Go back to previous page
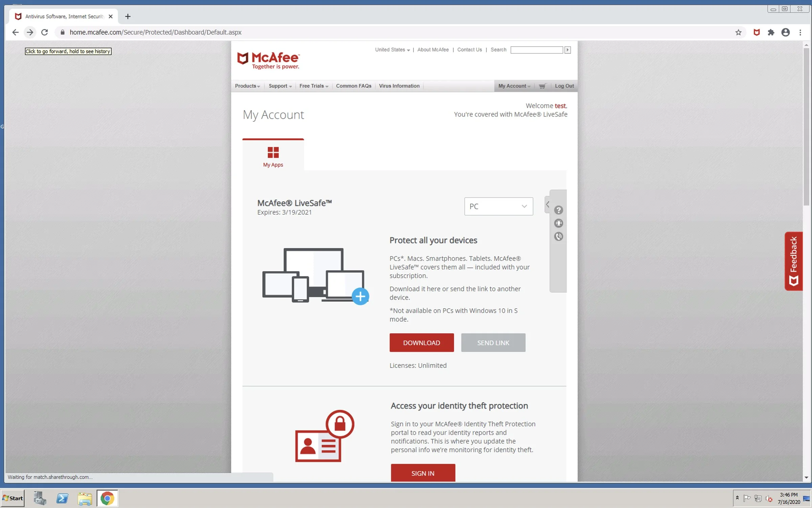Viewport: 812px width, 508px height. tap(15, 32)
